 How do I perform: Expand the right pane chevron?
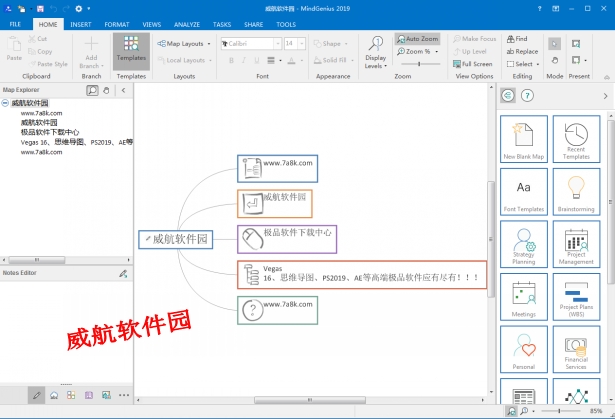605,96
